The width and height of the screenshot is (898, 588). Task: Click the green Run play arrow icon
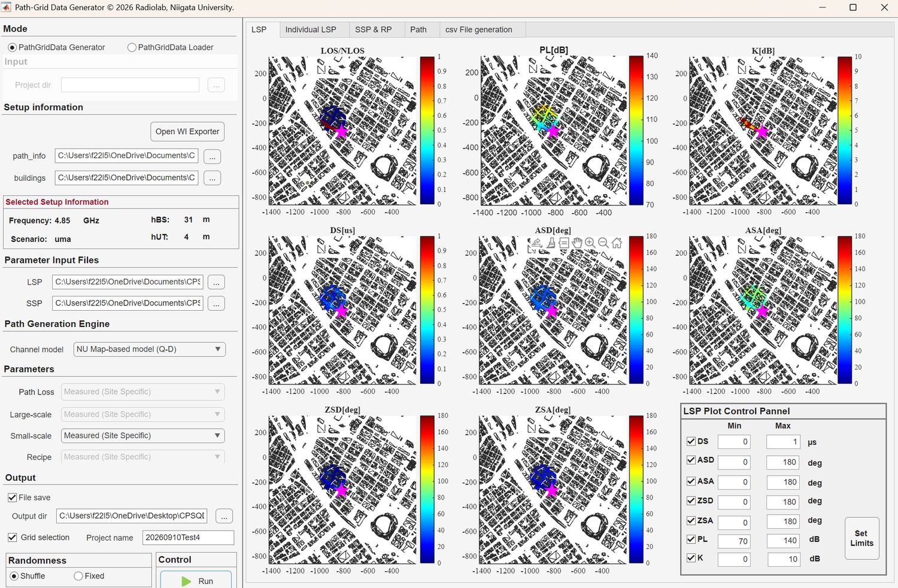click(x=186, y=581)
